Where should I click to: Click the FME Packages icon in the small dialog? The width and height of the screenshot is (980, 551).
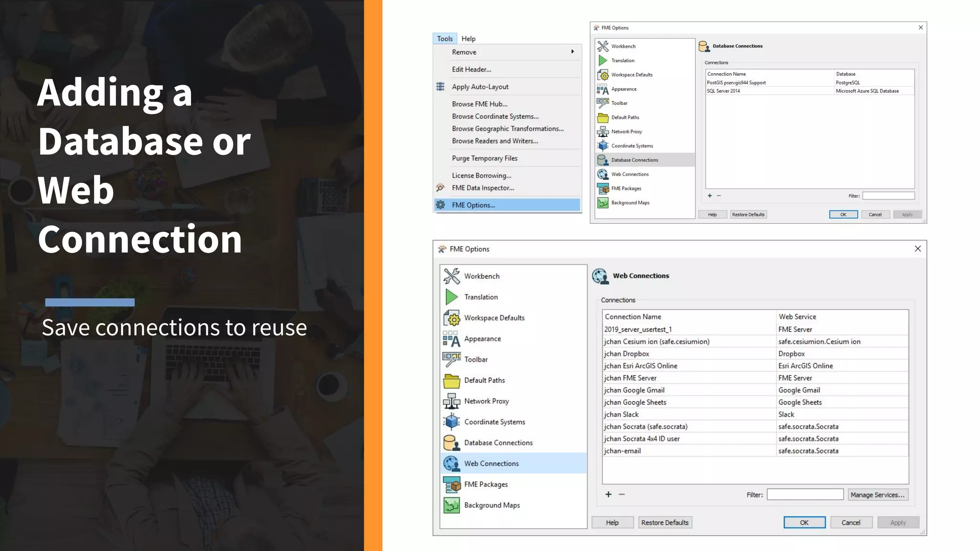click(603, 188)
